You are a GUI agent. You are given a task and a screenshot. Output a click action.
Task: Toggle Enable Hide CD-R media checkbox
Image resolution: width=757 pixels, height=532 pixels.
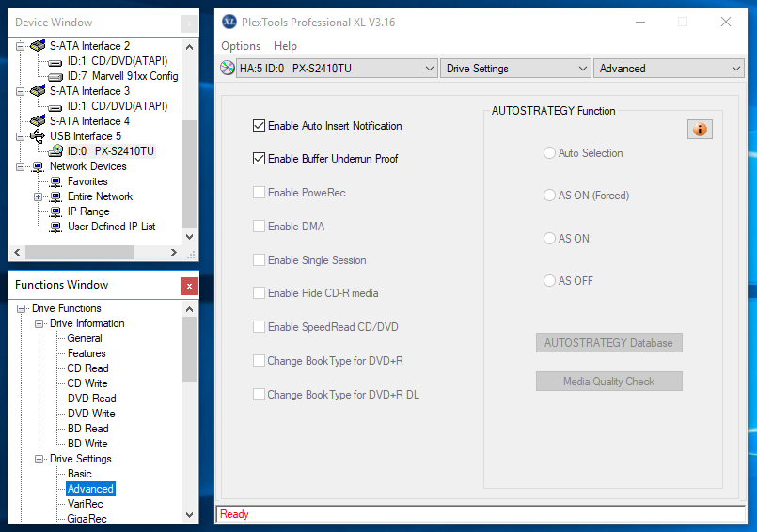pos(259,293)
